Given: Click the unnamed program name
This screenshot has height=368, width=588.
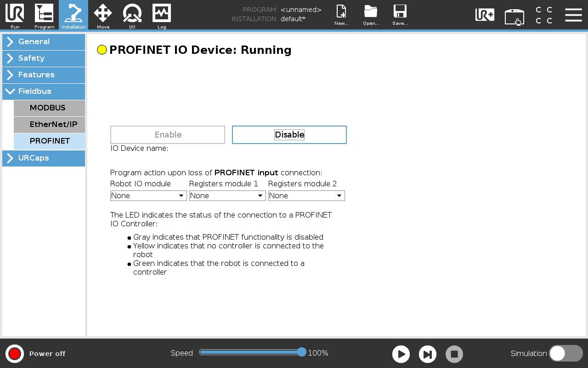Looking at the screenshot, I should point(301,10).
